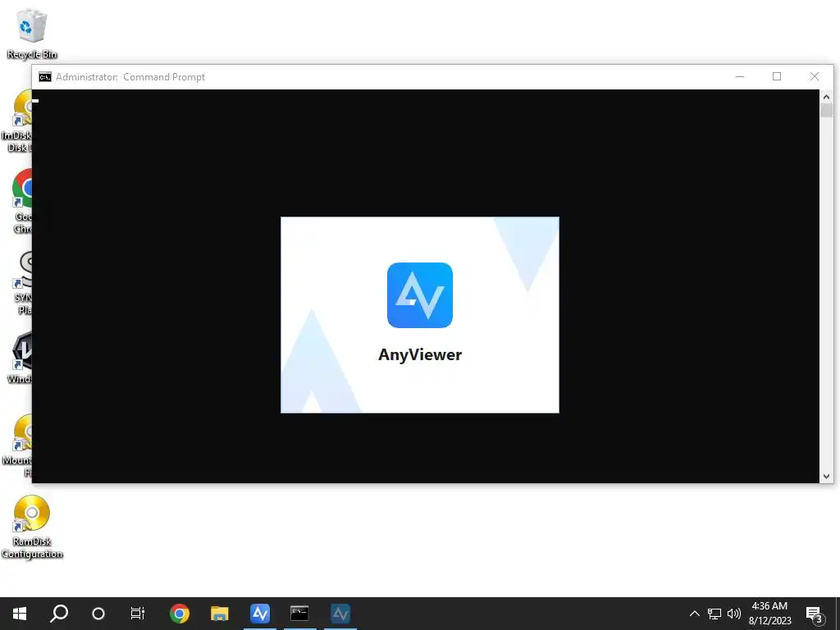Open File Explorer from the taskbar
The height and width of the screenshot is (630, 840).
click(x=220, y=614)
